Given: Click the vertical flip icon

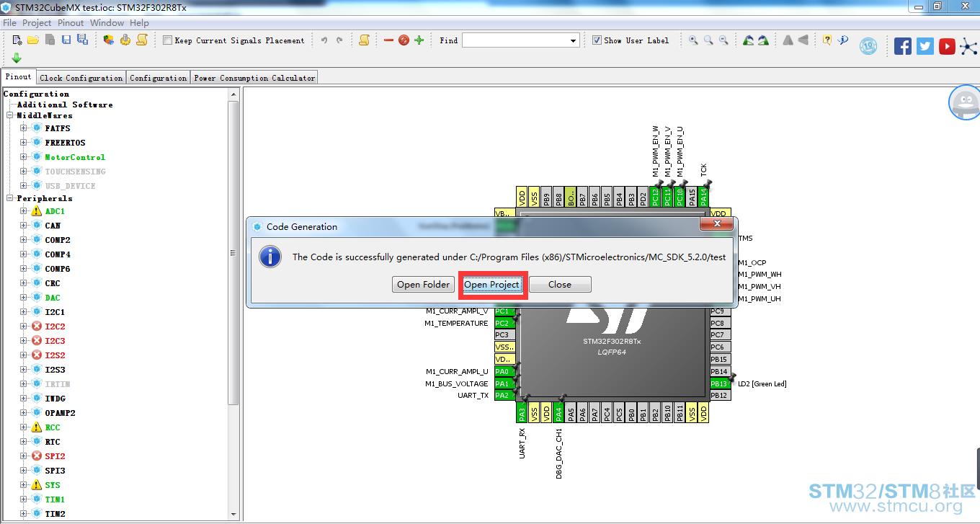Looking at the screenshot, I should click(x=803, y=40).
